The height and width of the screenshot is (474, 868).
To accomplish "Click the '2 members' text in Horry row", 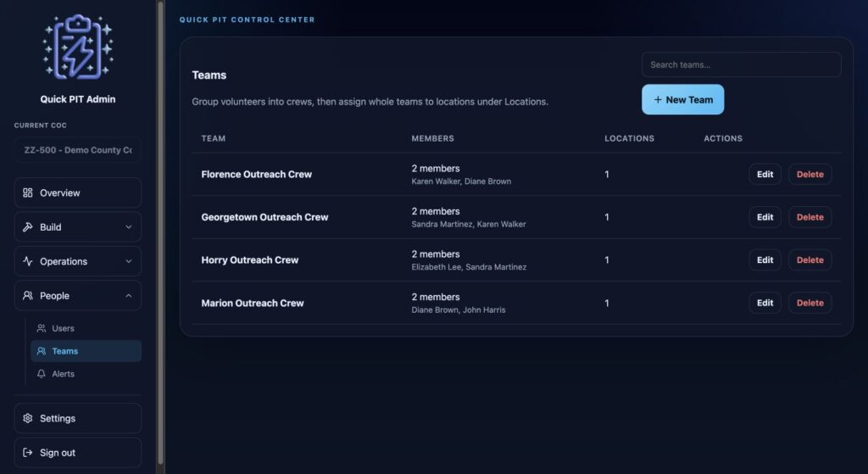I will point(436,254).
